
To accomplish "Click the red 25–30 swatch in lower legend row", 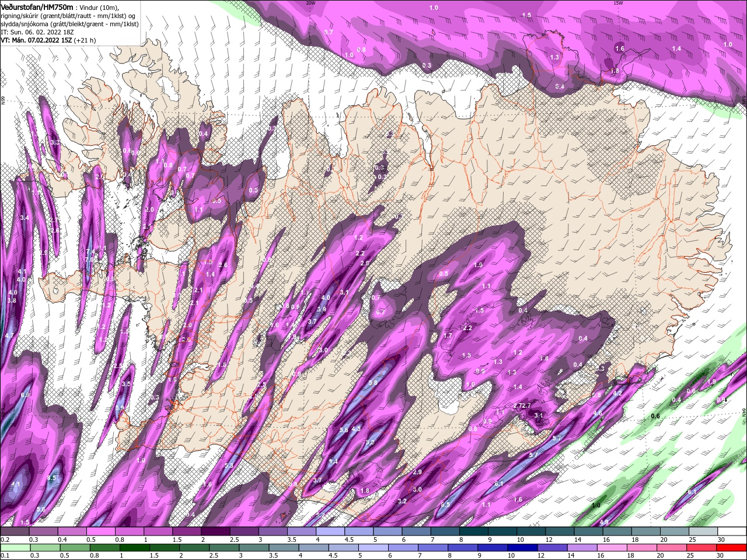I will (702, 547).
